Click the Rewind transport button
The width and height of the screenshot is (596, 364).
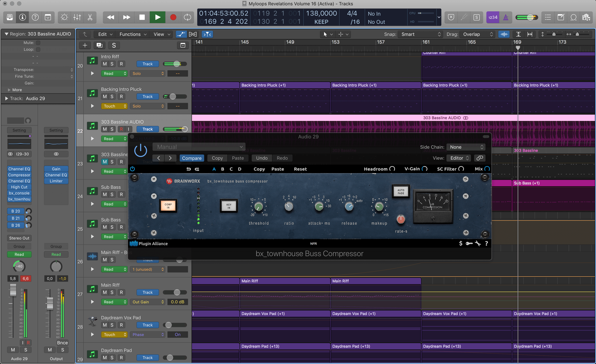pyautogui.click(x=111, y=17)
